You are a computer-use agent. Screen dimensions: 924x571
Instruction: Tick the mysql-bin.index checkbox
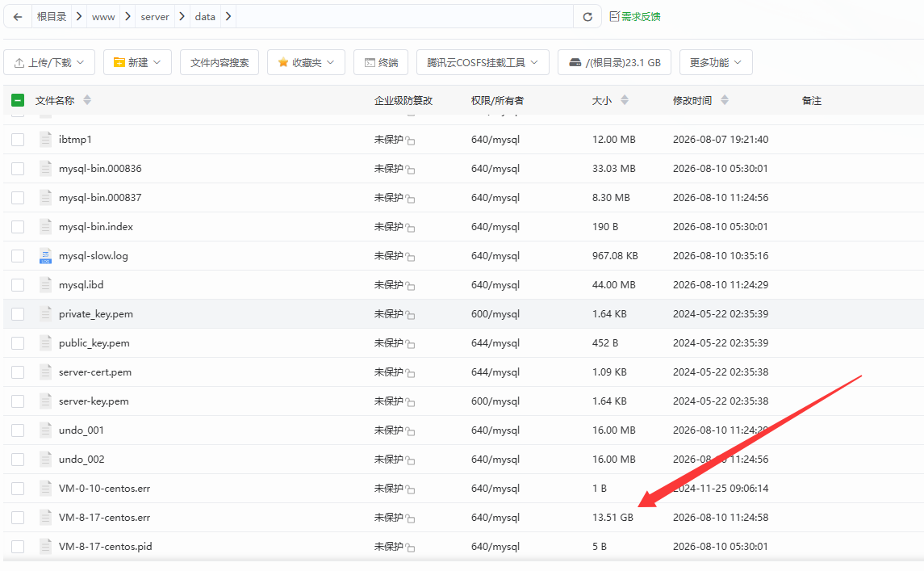[18, 226]
